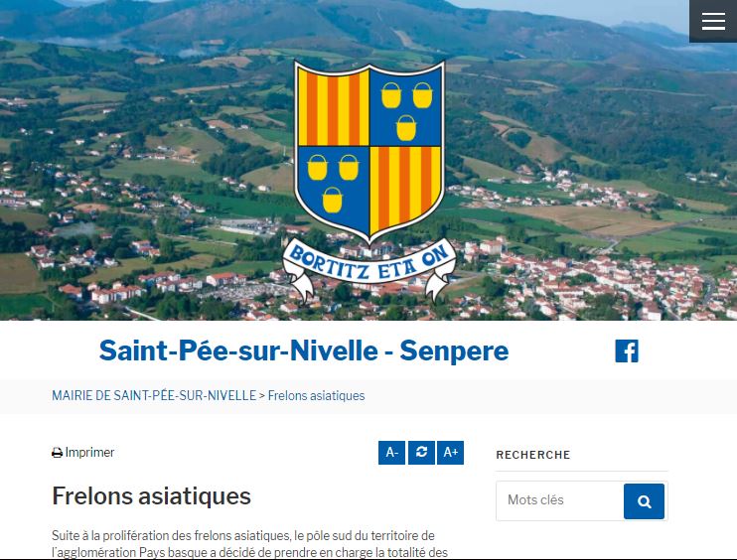Click the coat of arms shield logo
The image size is (737, 560).
click(369, 149)
